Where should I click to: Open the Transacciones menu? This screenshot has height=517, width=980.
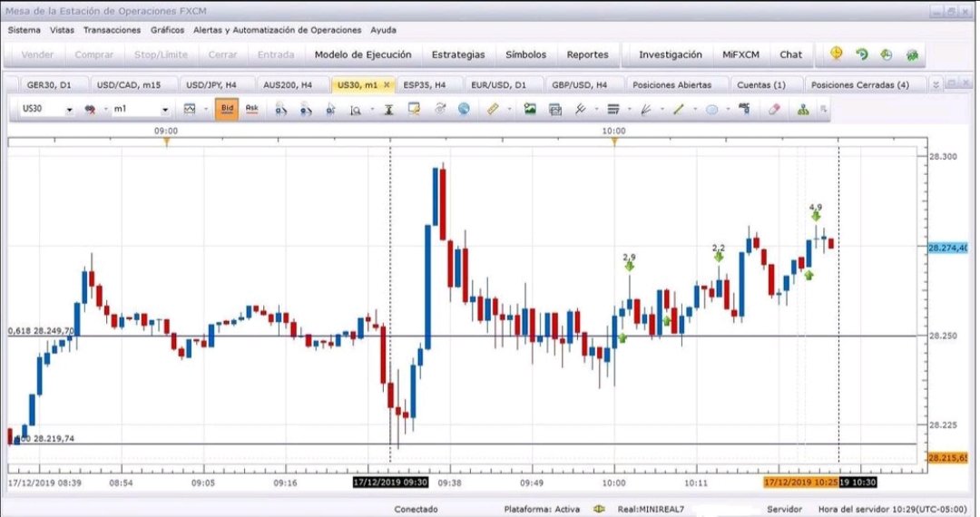tap(112, 30)
